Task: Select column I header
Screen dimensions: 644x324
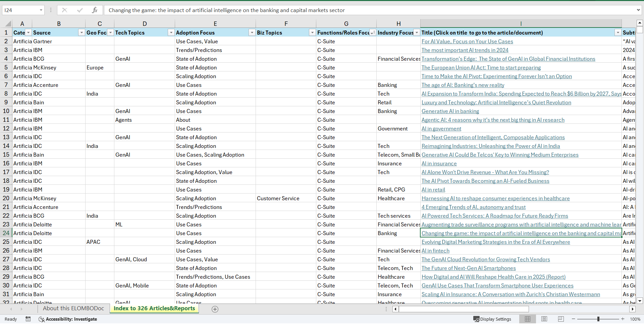Action: [x=521, y=23]
